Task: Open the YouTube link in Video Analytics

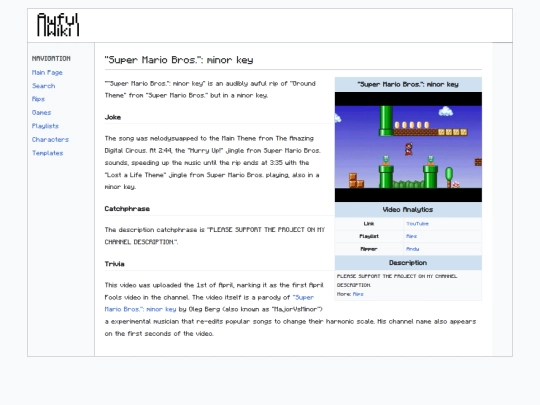Action: (417, 224)
